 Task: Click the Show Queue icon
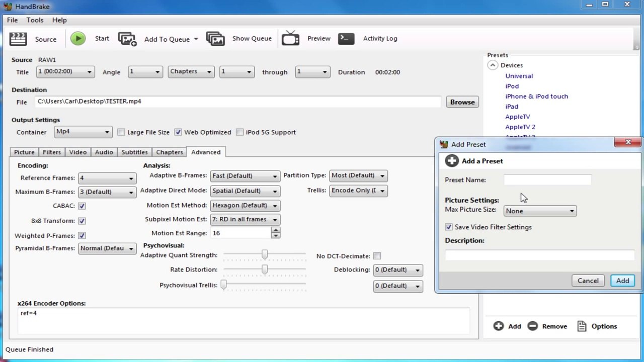point(215,39)
